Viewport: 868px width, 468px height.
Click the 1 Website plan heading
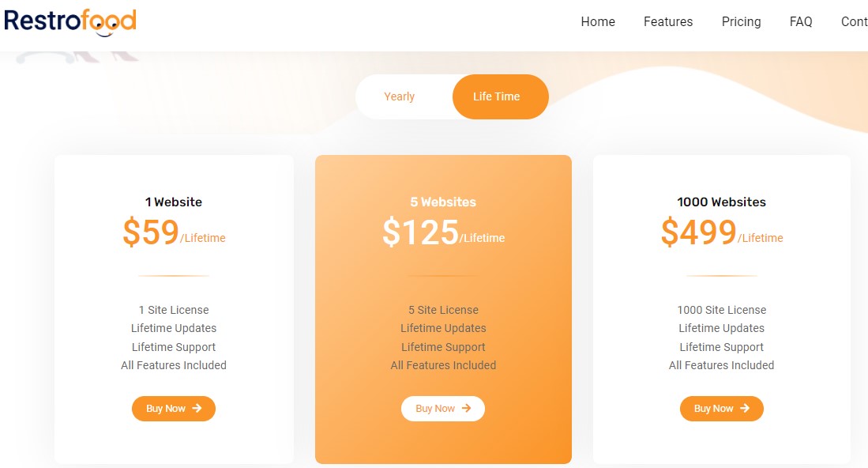174,202
